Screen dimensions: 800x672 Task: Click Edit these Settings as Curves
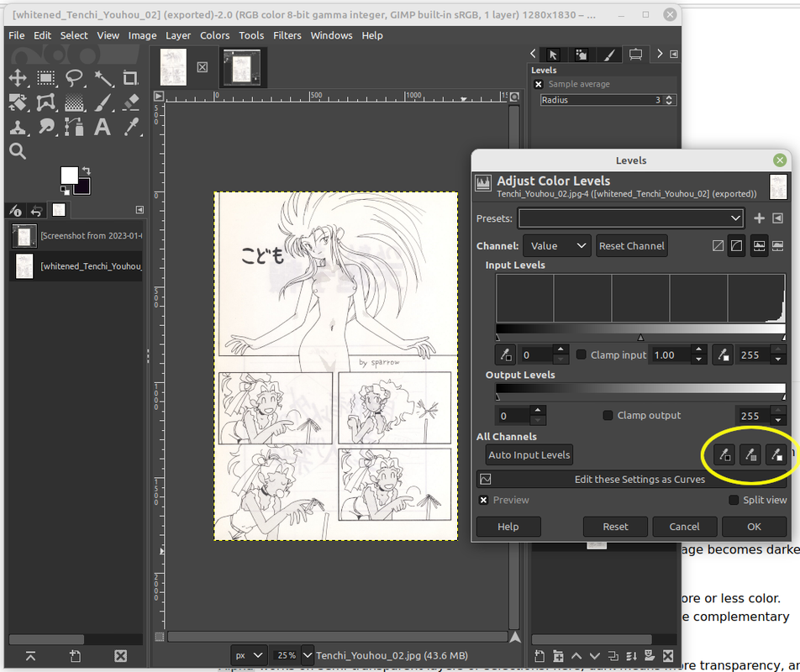point(631,480)
